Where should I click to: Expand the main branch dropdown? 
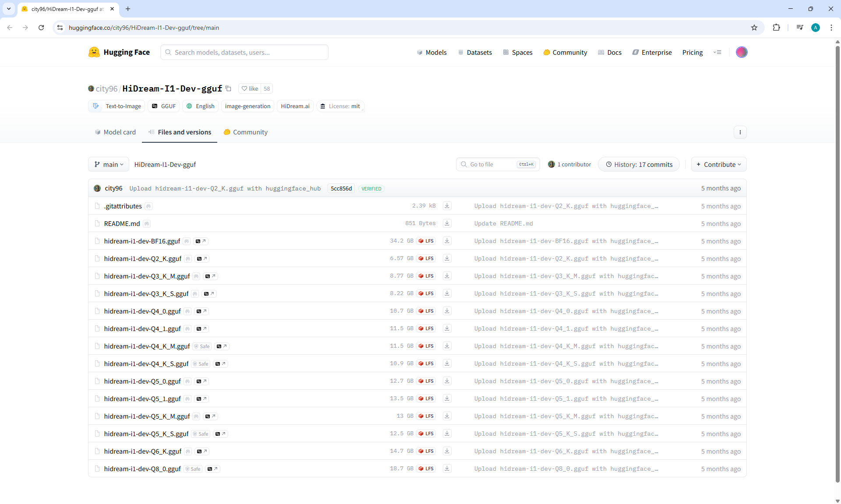(x=109, y=165)
